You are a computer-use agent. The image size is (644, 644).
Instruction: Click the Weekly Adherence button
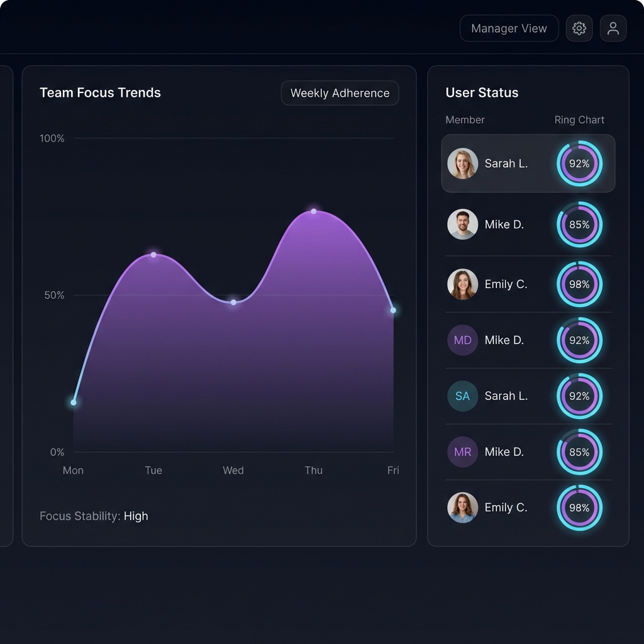pos(340,92)
